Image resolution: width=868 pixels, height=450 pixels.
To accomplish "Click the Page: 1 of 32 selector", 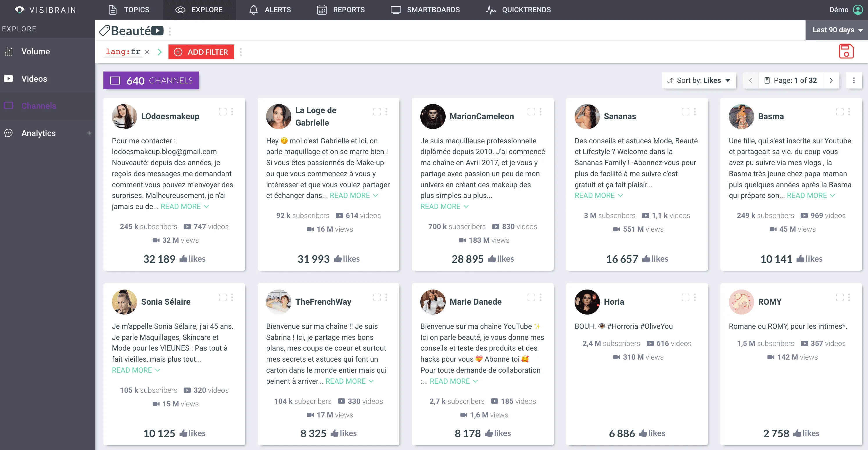I will (x=791, y=81).
